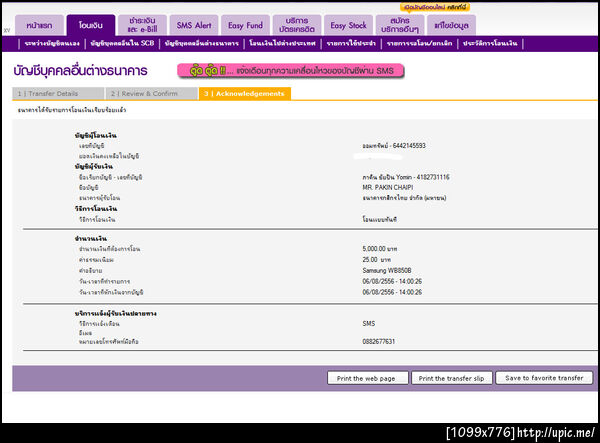Go to step 1 Transfer Details

tap(58, 94)
